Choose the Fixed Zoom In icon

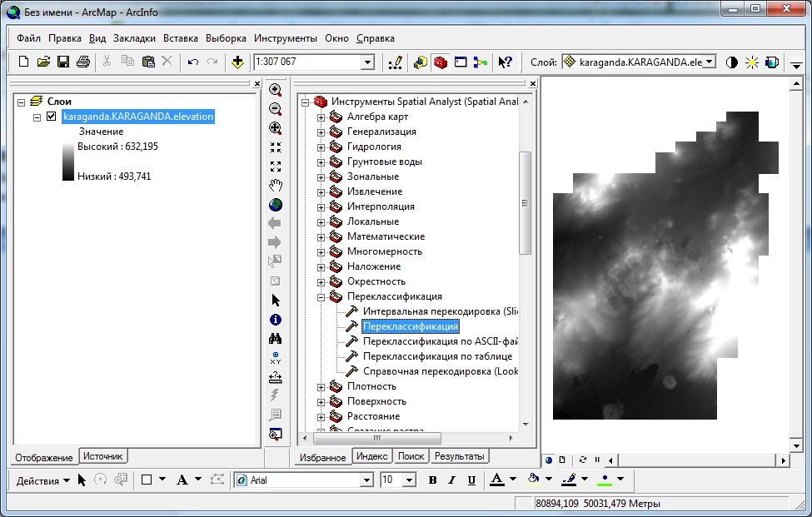click(276, 147)
